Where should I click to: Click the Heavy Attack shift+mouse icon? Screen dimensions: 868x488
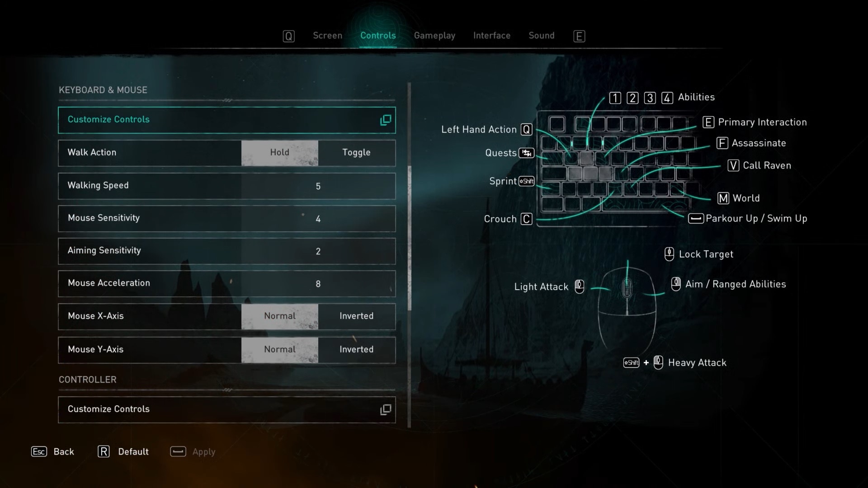pos(643,362)
